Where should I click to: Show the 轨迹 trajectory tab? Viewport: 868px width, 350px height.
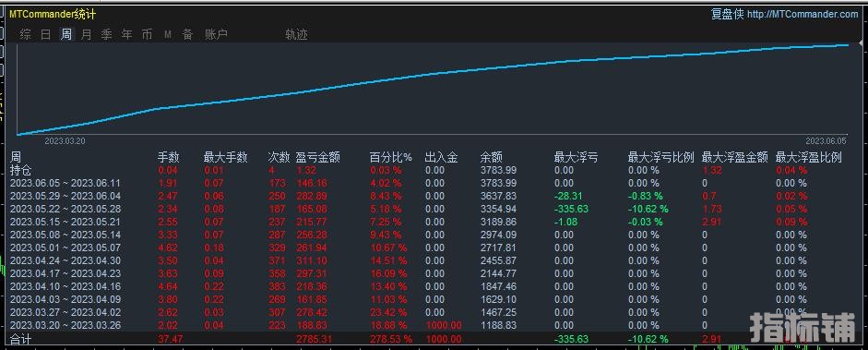click(x=296, y=35)
